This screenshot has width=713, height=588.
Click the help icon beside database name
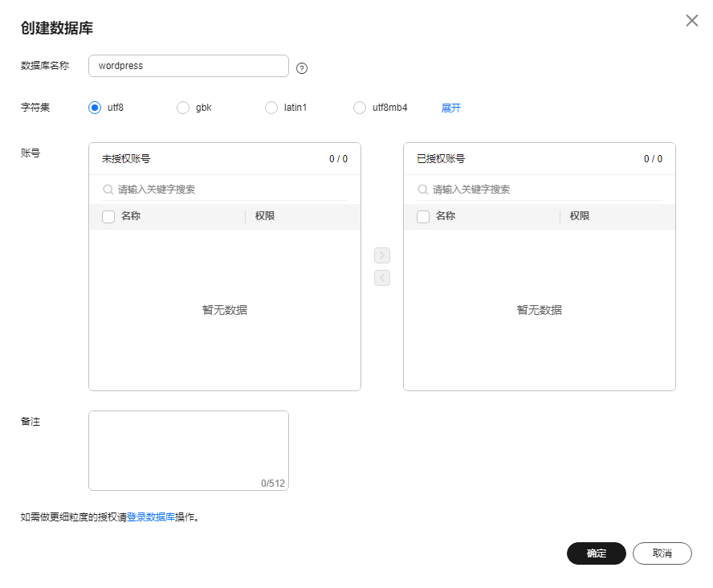point(302,68)
